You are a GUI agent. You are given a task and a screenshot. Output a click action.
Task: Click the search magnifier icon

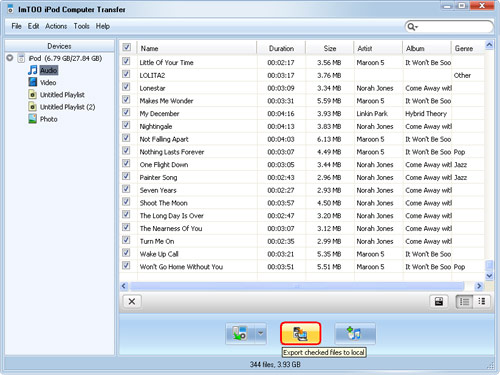point(412,27)
